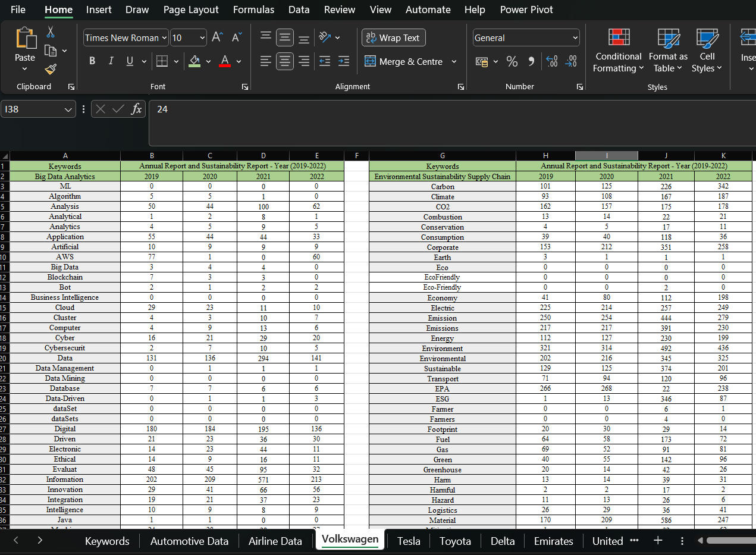This screenshot has height=555, width=756.
Task: Apply the Percent Style number format
Action: pos(512,61)
